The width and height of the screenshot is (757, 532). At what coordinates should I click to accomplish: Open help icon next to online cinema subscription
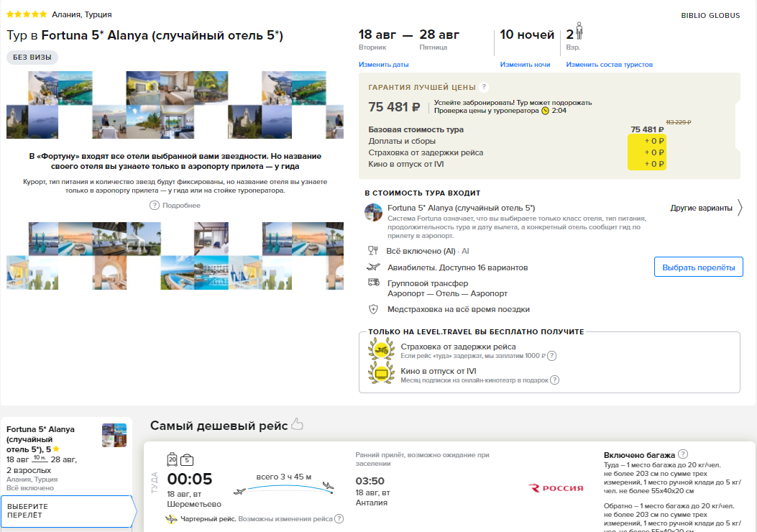point(555,380)
